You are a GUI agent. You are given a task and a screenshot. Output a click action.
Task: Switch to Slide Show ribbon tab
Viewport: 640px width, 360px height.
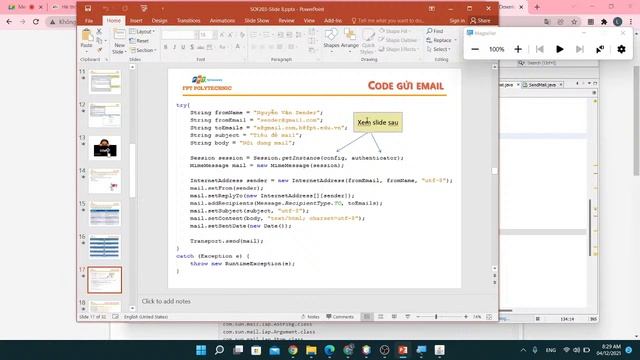click(257, 20)
